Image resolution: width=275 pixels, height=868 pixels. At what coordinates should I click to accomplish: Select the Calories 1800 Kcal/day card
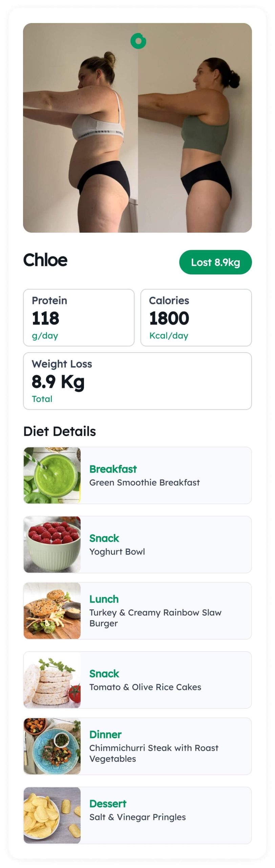coord(196,318)
